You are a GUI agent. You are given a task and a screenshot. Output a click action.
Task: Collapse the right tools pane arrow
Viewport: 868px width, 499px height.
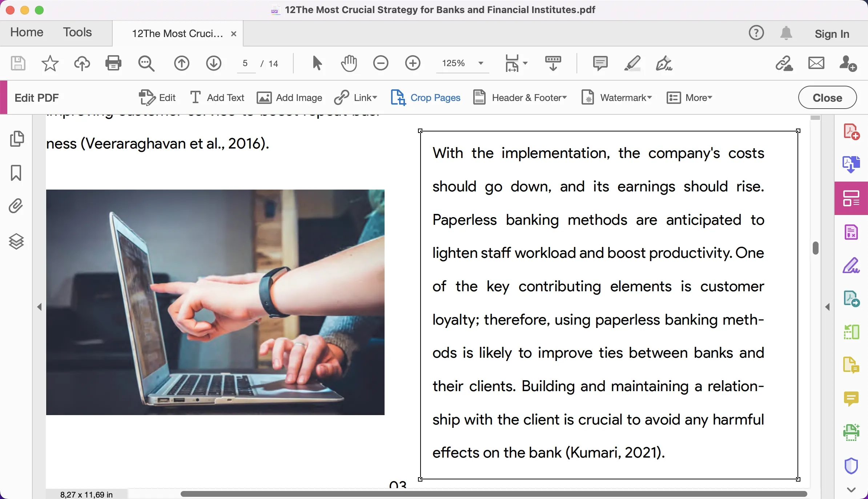pyautogui.click(x=828, y=307)
